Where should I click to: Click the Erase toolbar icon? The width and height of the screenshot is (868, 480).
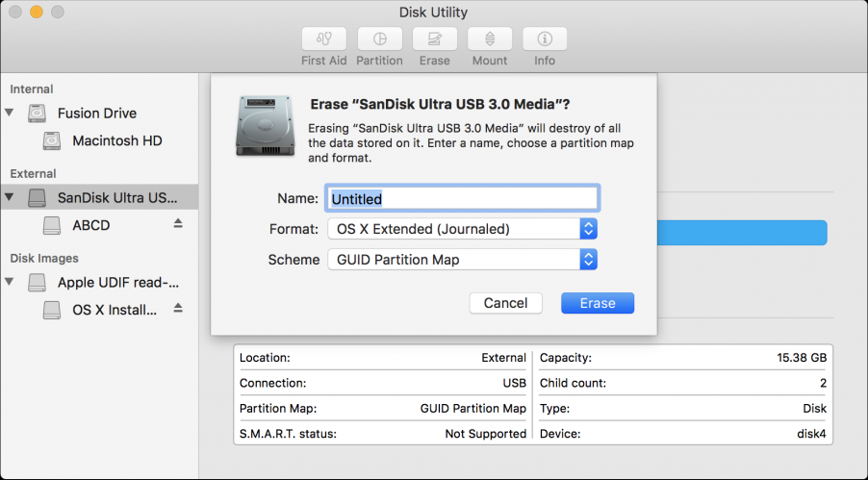(x=434, y=39)
